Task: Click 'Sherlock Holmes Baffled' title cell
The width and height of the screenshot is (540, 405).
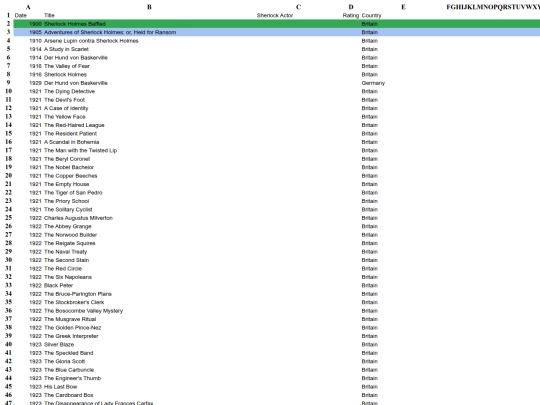Action: [x=75, y=24]
